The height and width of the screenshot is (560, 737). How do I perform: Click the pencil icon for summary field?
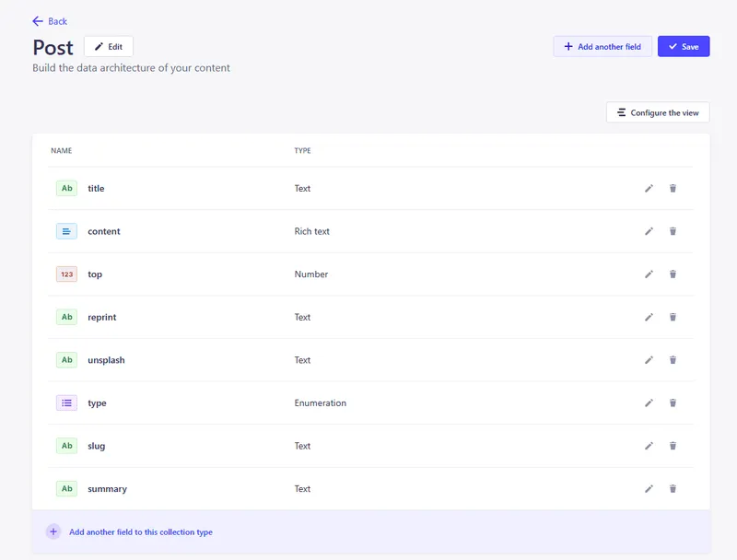click(649, 489)
